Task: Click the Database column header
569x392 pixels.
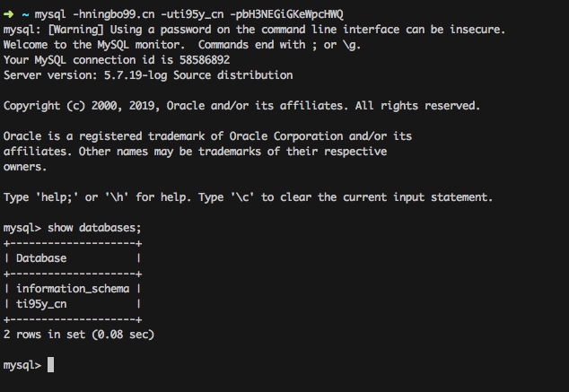Action: pyautogui.click(x=41, y=258)
